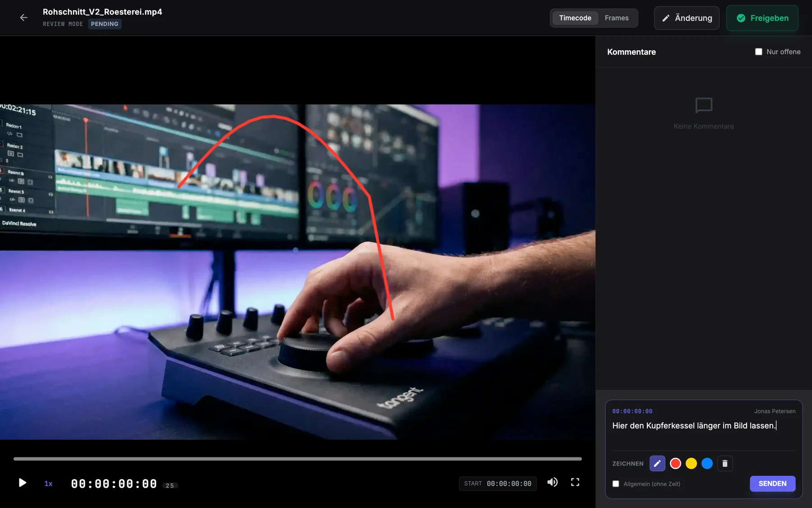
Task: Click the Kommentare panel heading
Action: [632, 52]
